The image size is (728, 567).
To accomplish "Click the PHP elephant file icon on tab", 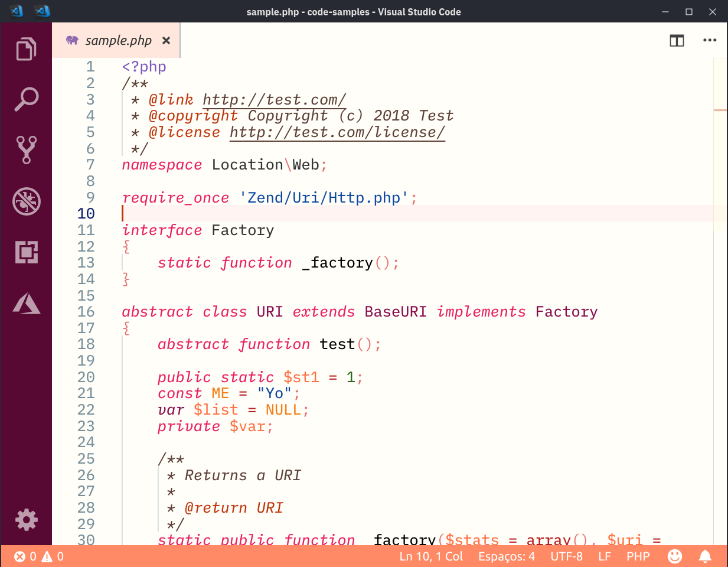I will tap(72, 40).
